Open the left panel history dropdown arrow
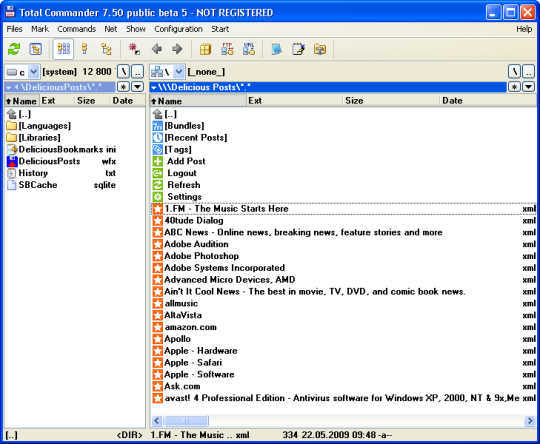The width and height of the screenshot is (540, 444). [138, 87]
